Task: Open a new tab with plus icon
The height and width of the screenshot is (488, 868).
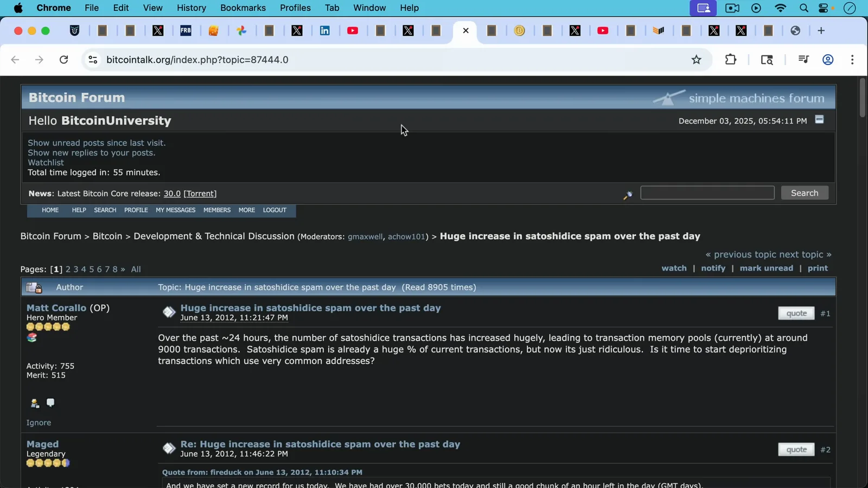Action: (x=821, y=31)
